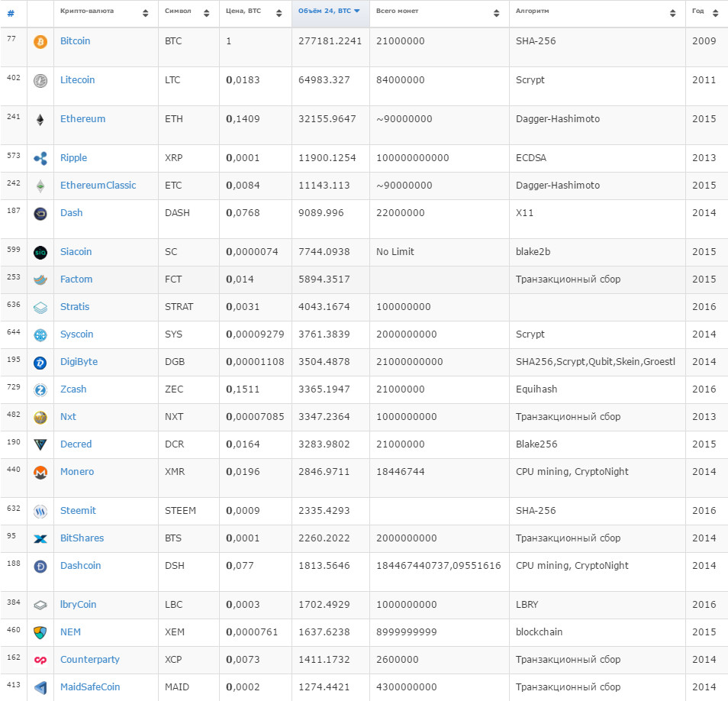
Task: Click the Ripple logo icon
Action: pos(40,159)
